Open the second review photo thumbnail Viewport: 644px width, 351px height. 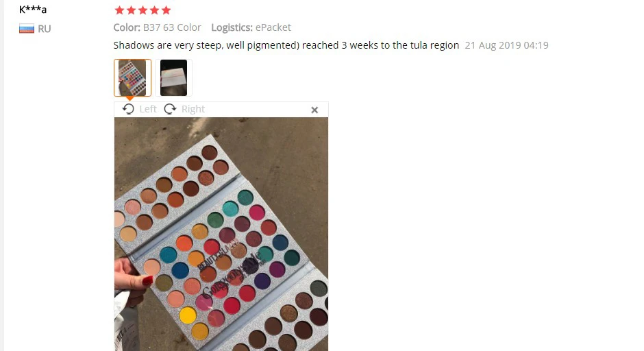(x=174, y=77)
